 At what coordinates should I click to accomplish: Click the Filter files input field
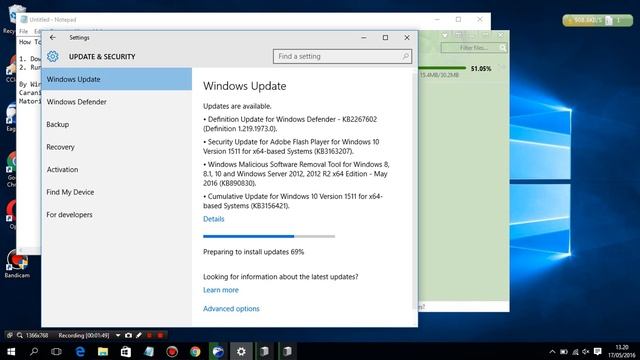point(474,48)
